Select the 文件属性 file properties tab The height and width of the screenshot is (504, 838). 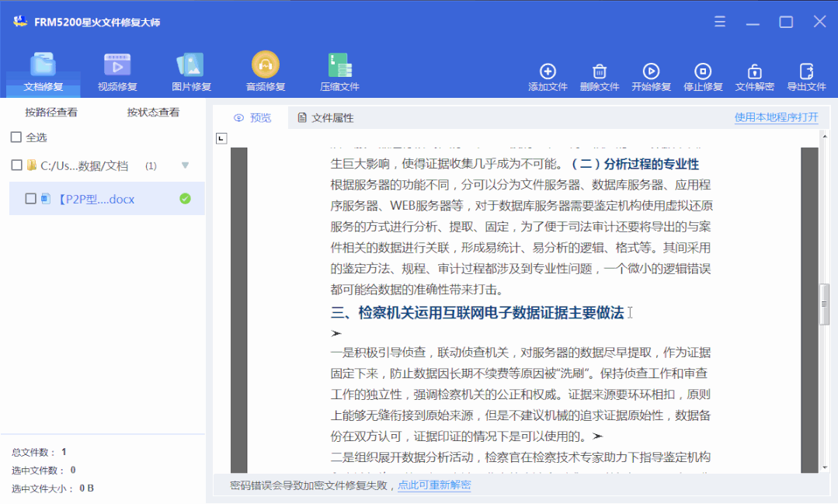point(325,117)
